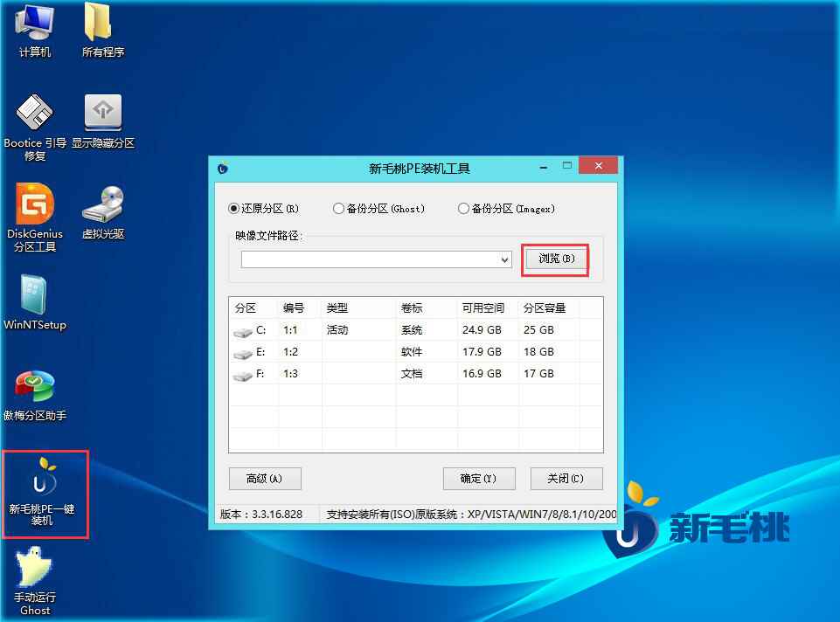Image resolution: width=840 pixels, height=622 pixels.
Task: Click the 18 GB capacity value
Action: pyautogui.click(x=539, y=352)
